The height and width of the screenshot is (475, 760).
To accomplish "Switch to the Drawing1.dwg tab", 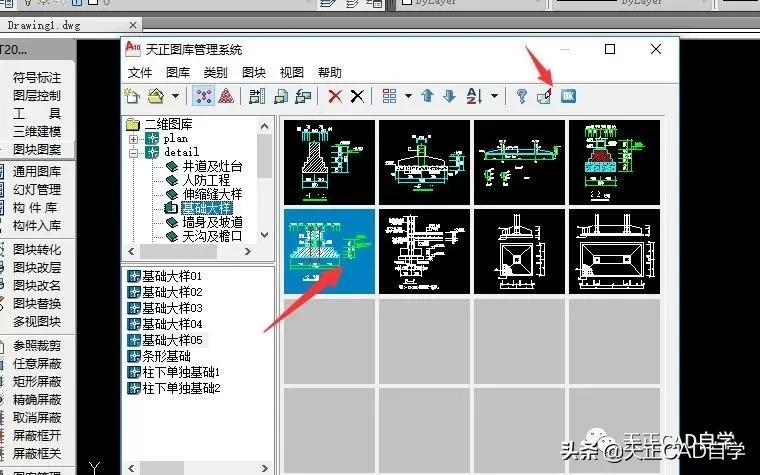I will (x=44, y=25).
